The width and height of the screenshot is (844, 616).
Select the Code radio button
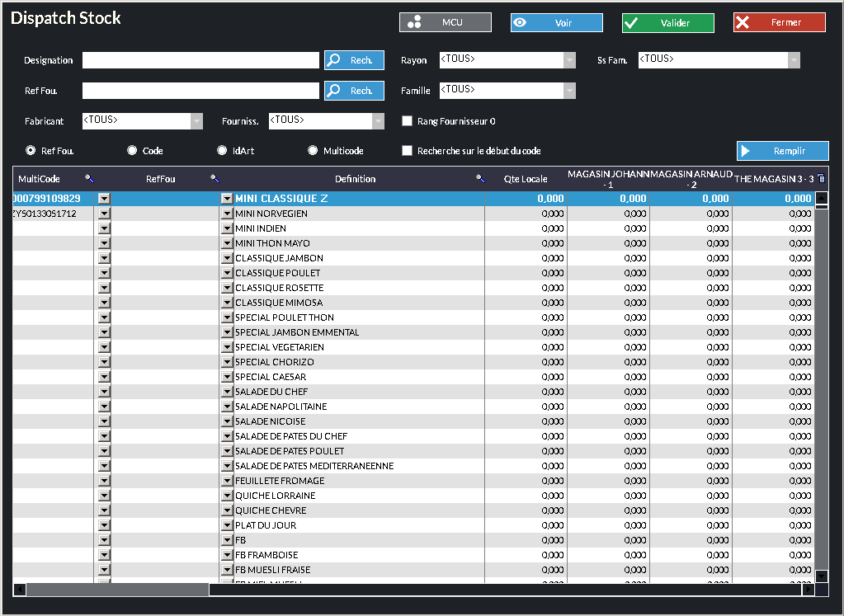pyautogui.click(x=132, y=151)
